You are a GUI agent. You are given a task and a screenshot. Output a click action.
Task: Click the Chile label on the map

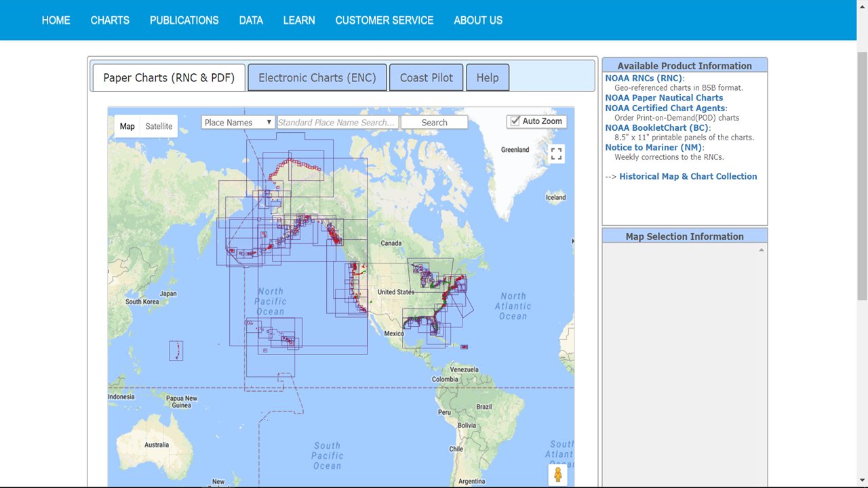coord(456,449)
